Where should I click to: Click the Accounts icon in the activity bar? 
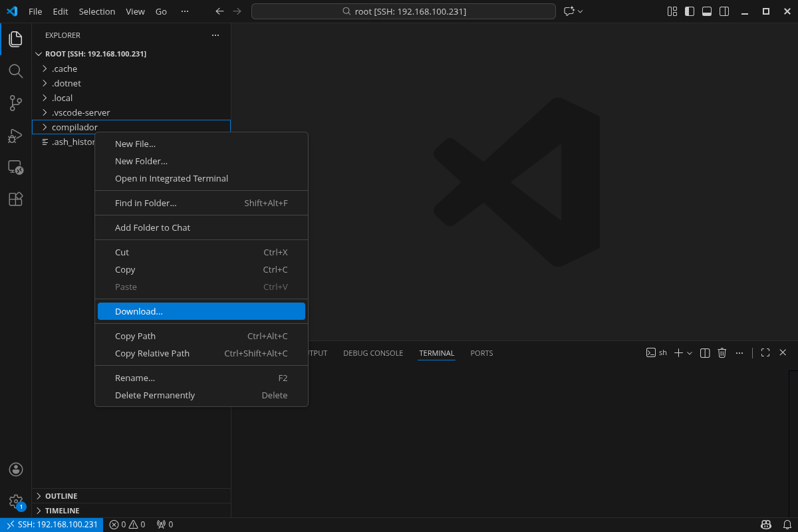15,469
